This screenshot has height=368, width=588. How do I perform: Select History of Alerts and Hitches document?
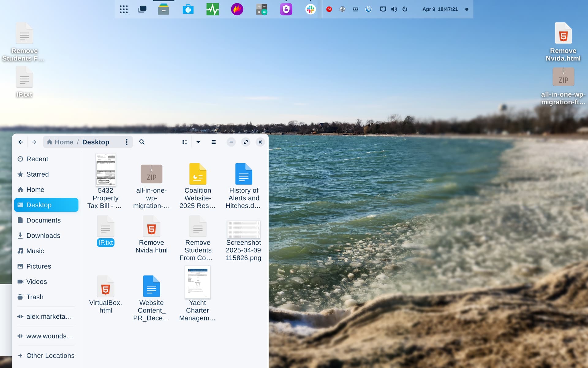tap(244, 186)
